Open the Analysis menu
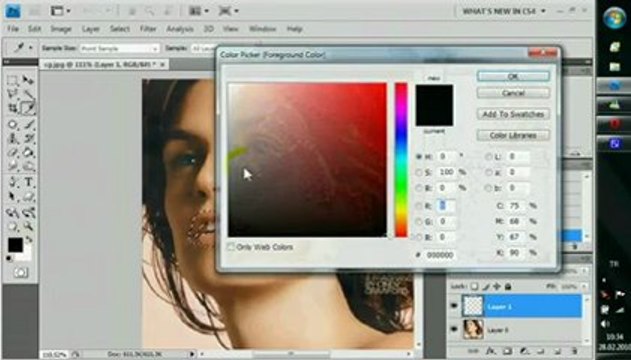This screenshot has height=360, width=631. (x=180, y=29)
